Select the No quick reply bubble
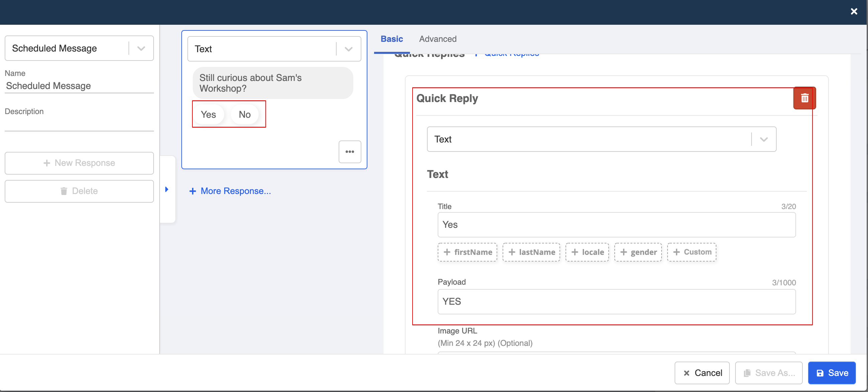 pos(244,114)
